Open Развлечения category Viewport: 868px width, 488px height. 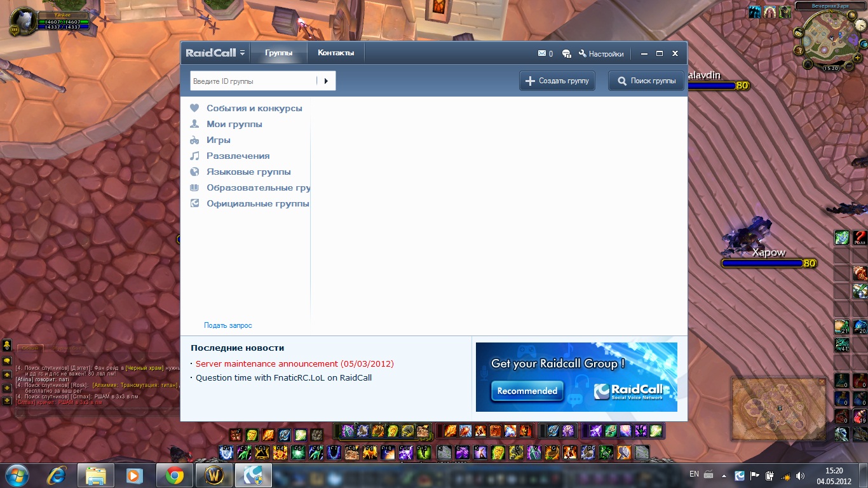(230, 156)
